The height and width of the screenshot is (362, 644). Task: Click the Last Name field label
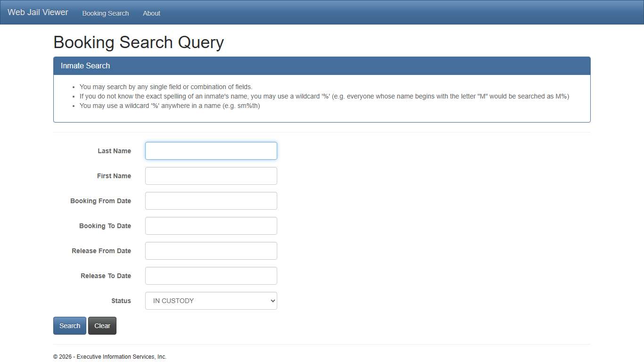(x=114, y=151)
